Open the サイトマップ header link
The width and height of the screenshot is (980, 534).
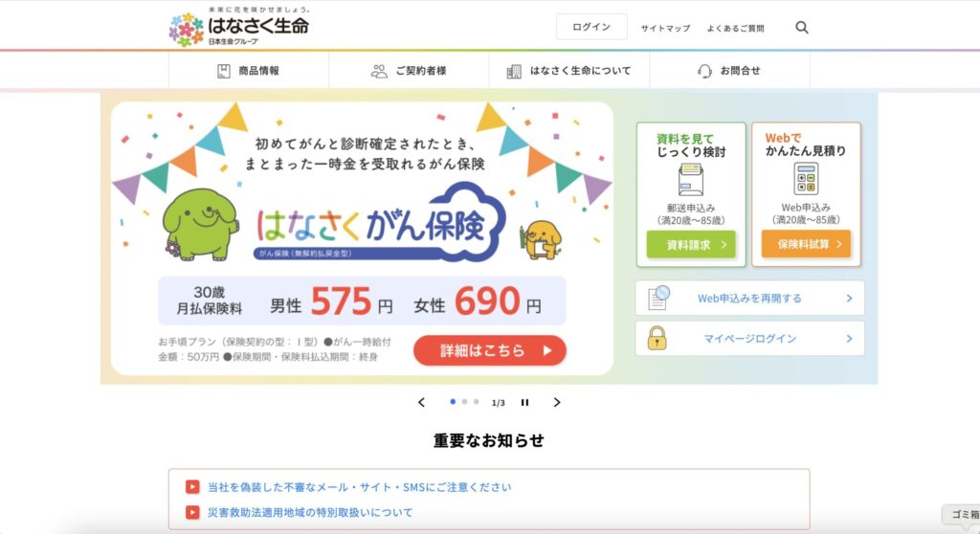coord(666,28)
